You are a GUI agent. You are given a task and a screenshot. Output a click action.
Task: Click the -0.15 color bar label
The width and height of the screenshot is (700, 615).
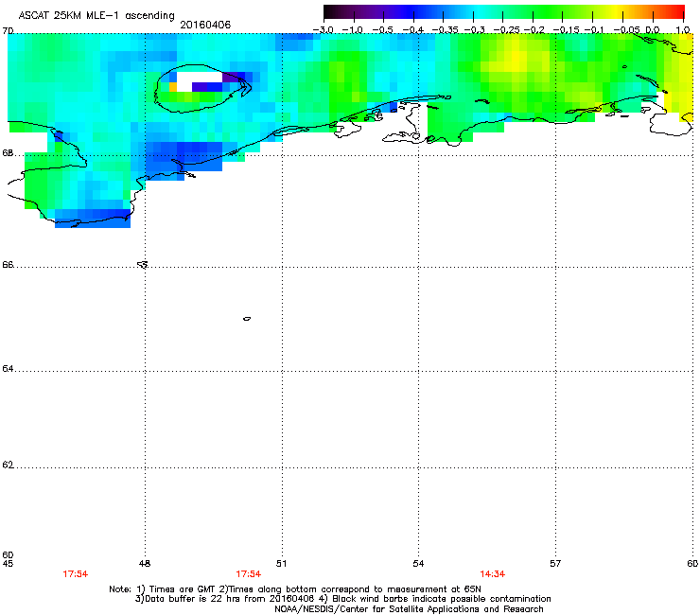coord(566,30)
